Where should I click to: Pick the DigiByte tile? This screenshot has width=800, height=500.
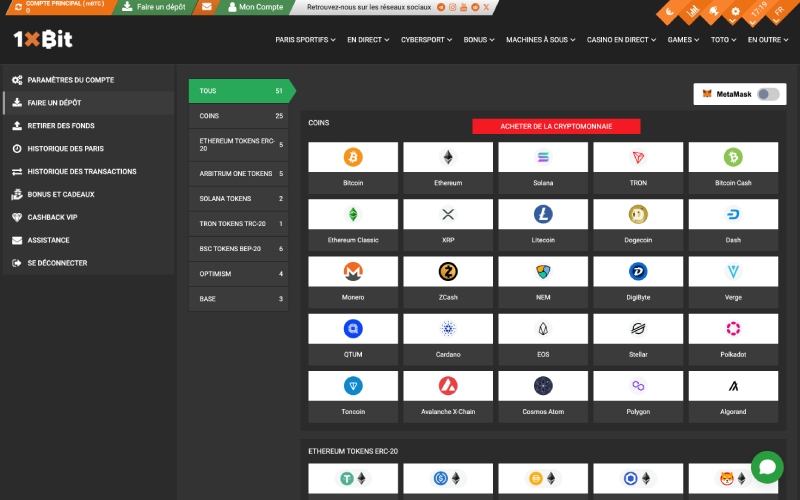point(638,282)
